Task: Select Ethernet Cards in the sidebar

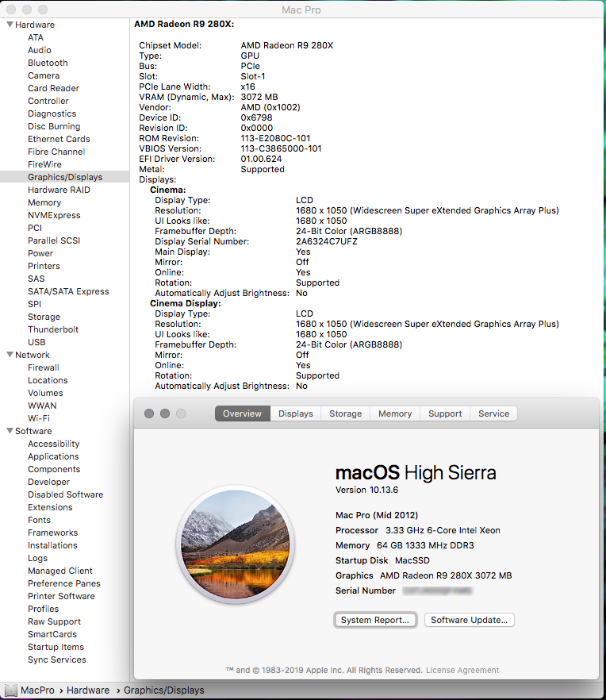Action: pos(59,140)
